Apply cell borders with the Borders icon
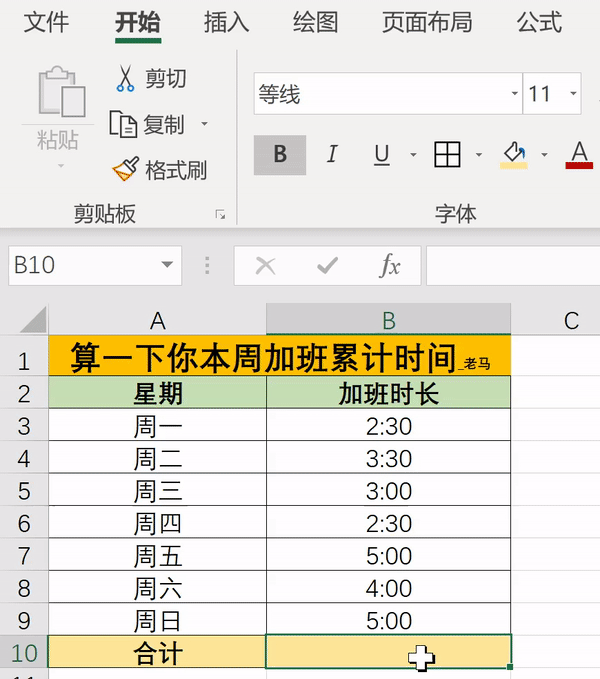 coord(447,155)
